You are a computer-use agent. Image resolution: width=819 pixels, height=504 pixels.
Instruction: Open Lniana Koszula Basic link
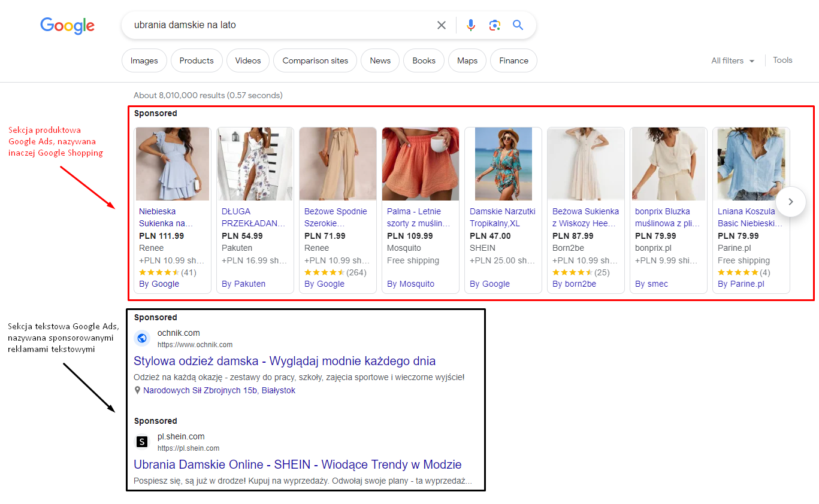(x=750, y=217)
